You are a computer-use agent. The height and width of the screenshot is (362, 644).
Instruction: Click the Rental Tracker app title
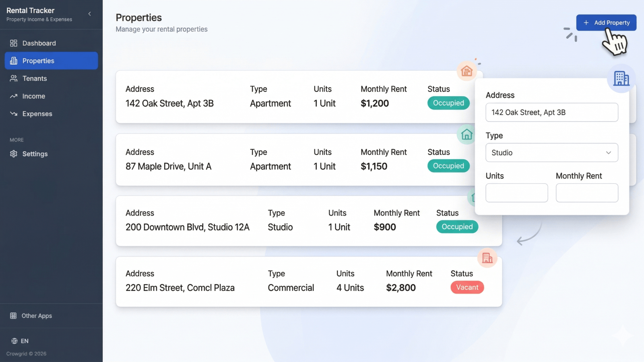point(30,10)
